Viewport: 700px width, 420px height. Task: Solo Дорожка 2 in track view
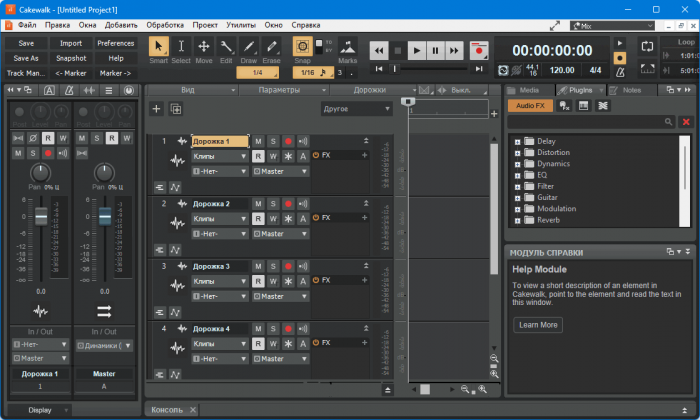(273, 204)
